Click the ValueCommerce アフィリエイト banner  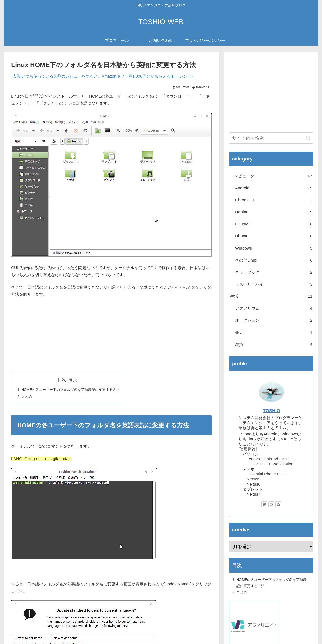pos(254,622)
